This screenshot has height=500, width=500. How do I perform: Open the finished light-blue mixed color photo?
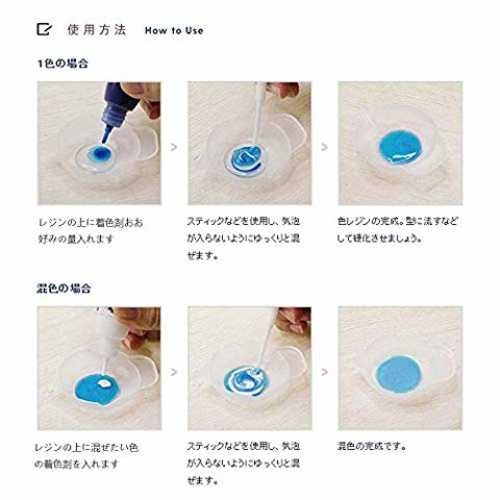400,368
